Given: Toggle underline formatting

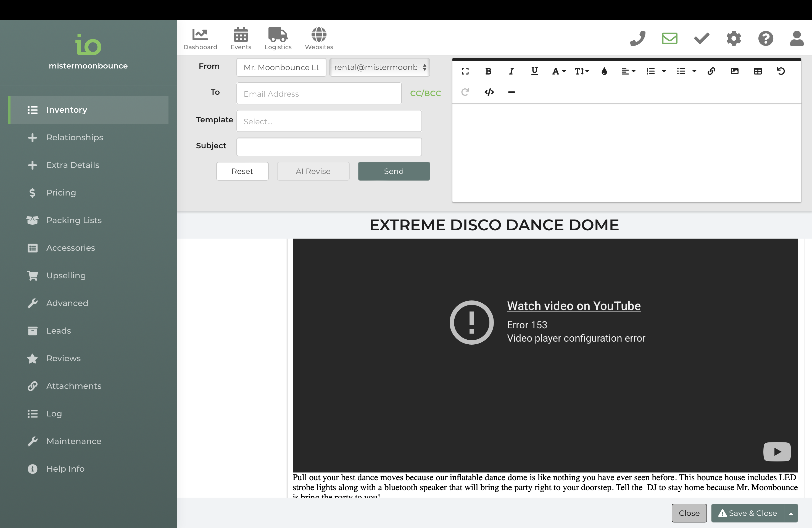Looking at the screenshot, I should tap(535, 71).
